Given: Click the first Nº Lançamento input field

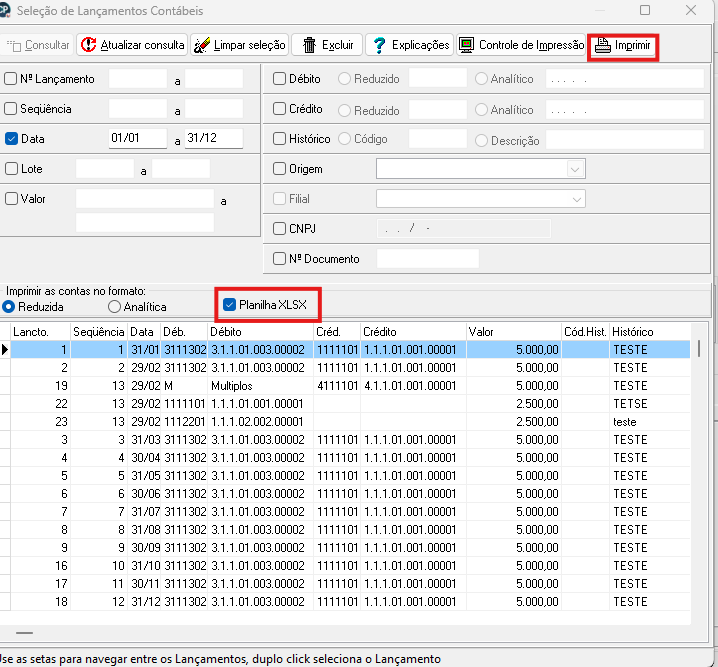Looking at the screenshot, I should click(x=138, y=78).
